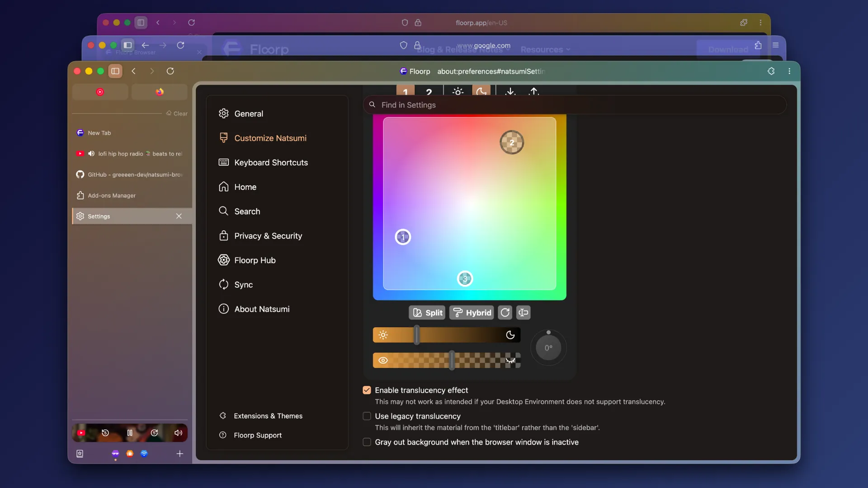The image size is (868, 488).
Task: Open the bookmarks library icon in sidebar
Action: [x=80, y=454]
